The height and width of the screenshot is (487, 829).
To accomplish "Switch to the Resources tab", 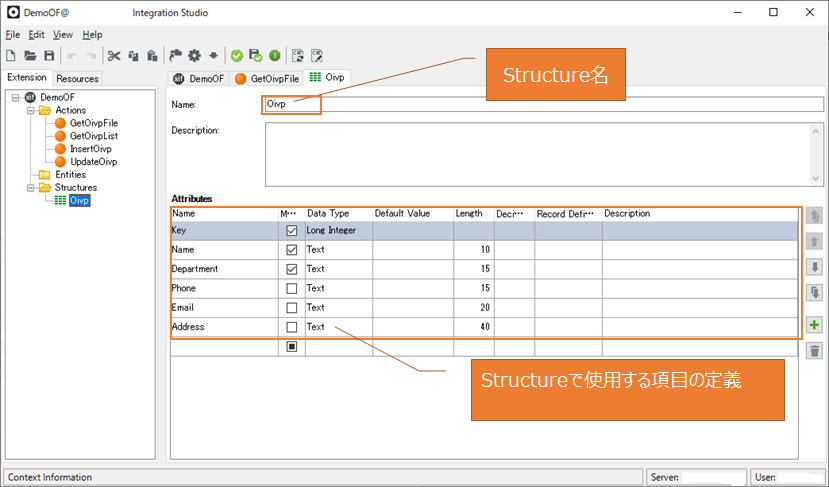I will click(77, 78).
